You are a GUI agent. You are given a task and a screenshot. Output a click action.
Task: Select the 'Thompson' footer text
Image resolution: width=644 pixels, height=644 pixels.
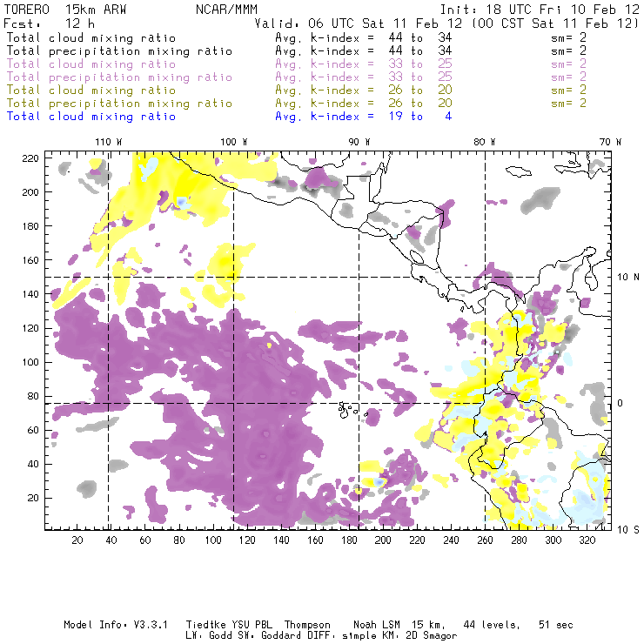click(x=307, y=625)
